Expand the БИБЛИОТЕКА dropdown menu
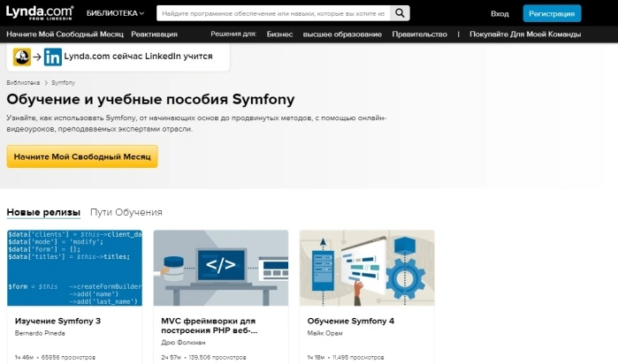The height and width of the screenshot is (364, 618). (x=116, y=13)
